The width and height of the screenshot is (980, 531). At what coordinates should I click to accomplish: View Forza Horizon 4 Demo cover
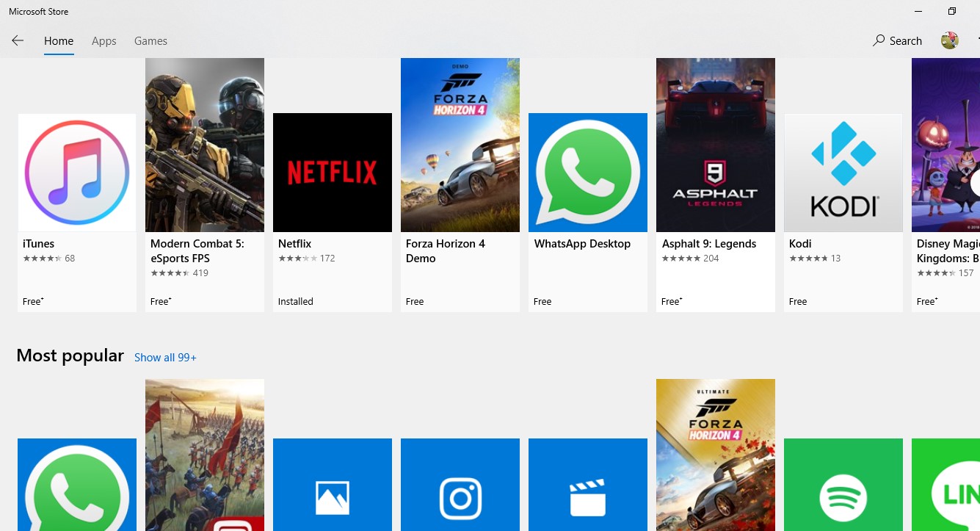460,145
